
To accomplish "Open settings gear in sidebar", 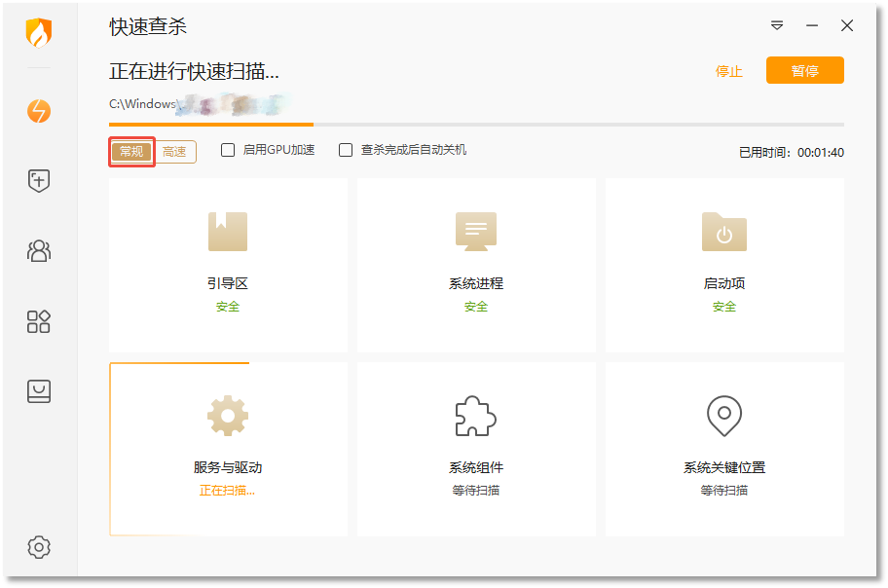I will (x=39, y=547).
